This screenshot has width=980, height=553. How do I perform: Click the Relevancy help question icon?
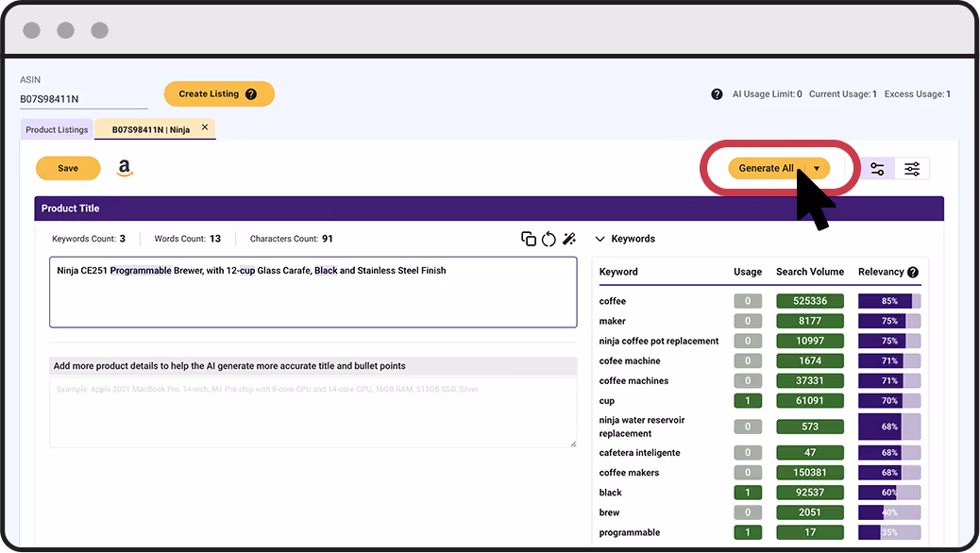(913, 272)
